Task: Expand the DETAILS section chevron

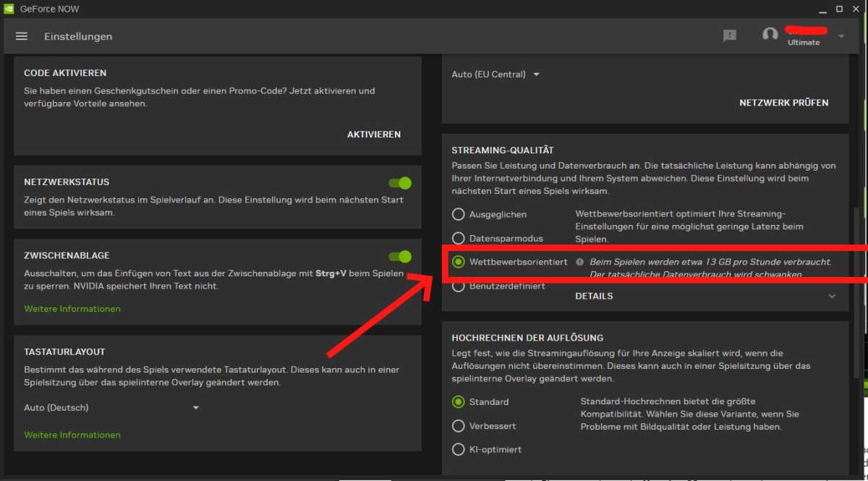Action: click(832, 297)
